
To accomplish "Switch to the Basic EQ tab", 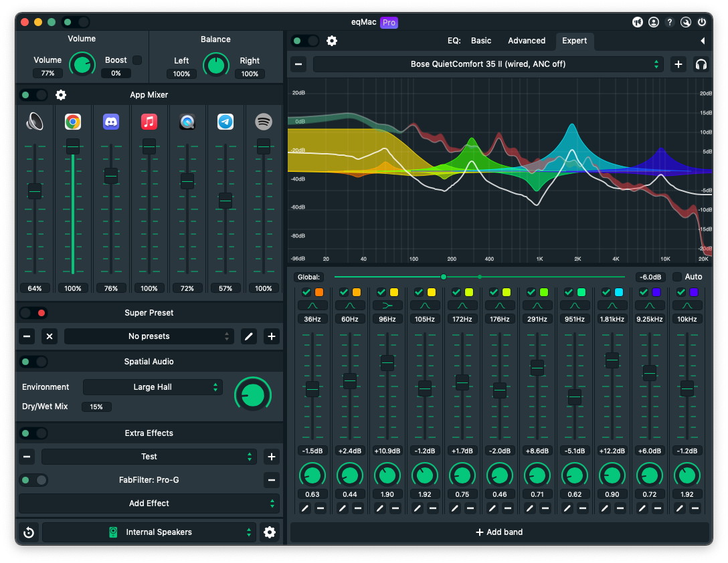I will tap(481, 40).
